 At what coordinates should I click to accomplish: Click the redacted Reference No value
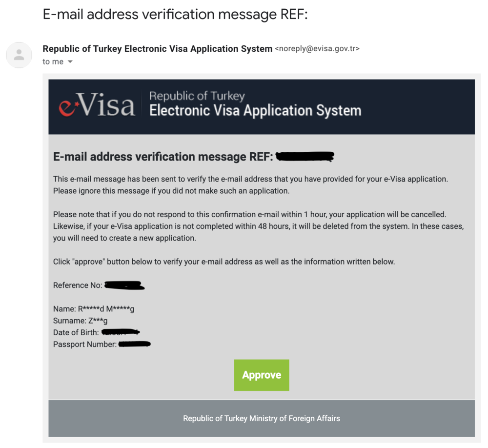124,285
